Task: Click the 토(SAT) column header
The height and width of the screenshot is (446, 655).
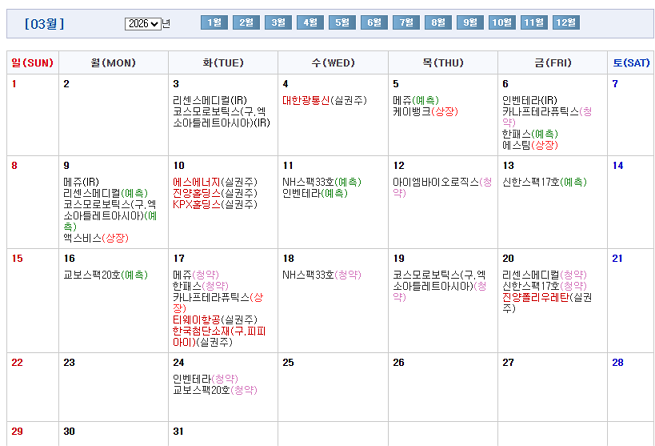Action: click(631, 63)
